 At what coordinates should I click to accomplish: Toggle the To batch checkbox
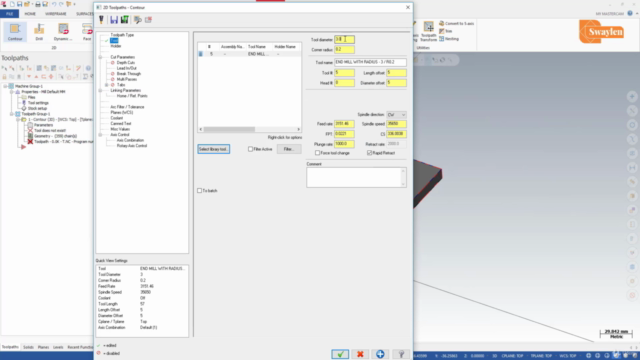click(x=199, y=191)
